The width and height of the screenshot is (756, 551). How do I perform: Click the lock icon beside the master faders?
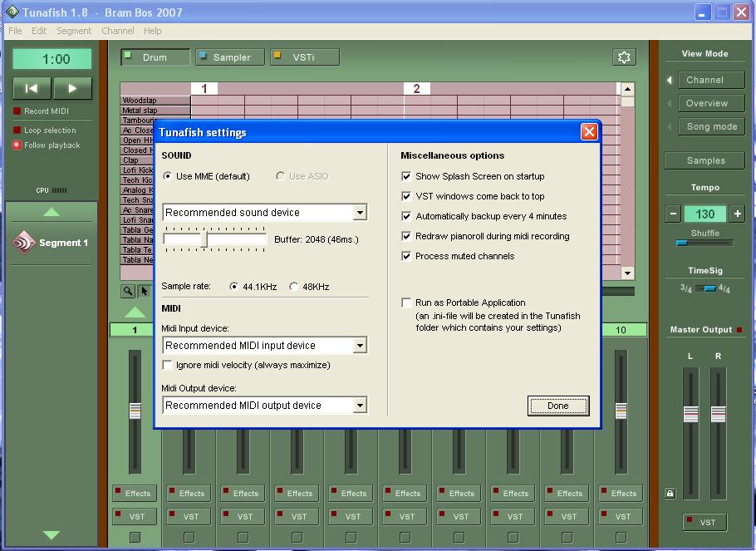(x=670, y=493)
